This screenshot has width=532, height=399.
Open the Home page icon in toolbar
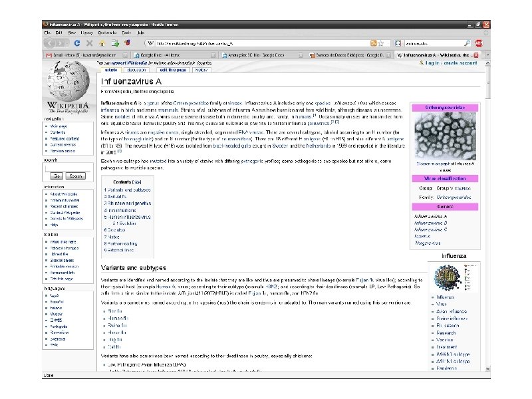pos(102,43)
